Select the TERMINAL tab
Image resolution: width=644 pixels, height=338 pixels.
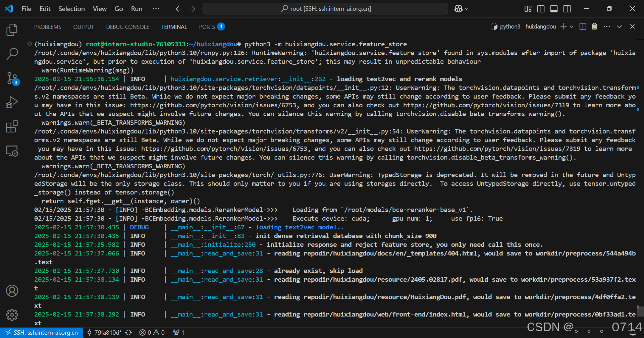(174, 27)
